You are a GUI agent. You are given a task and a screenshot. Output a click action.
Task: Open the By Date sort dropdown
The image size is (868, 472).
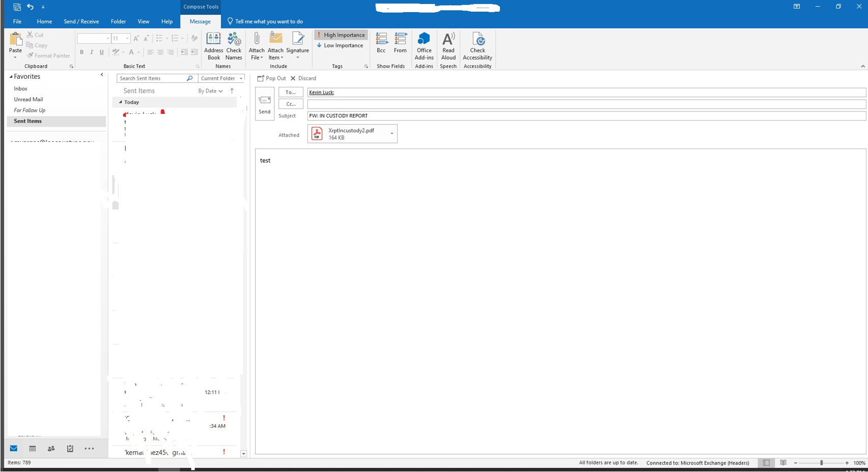210,91
